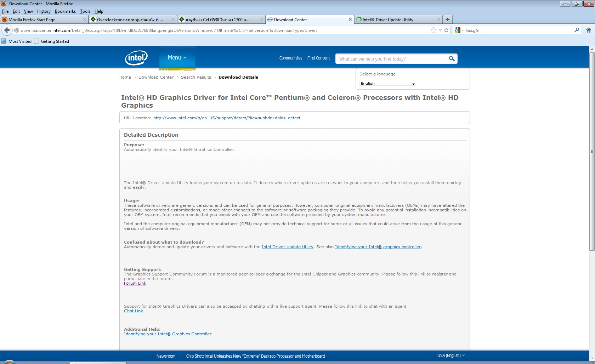This screenshot has height=364, width=595.
Task: Click the 'Confused about what to download?' heading
Action: [164, 242]
